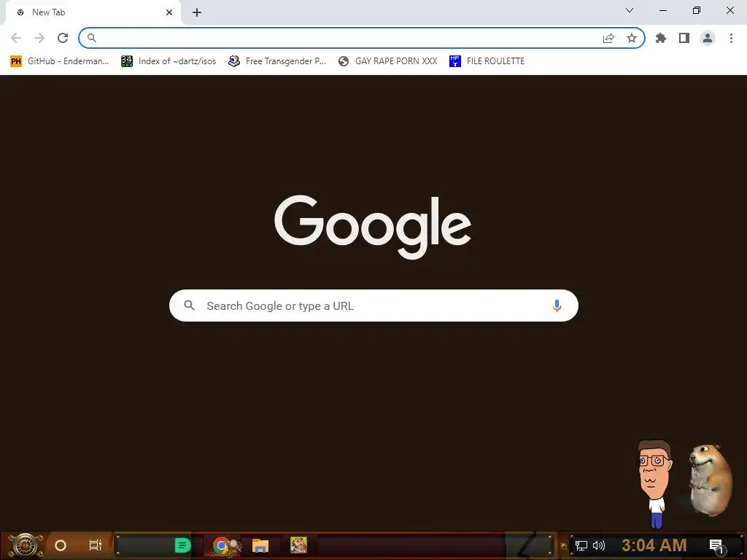Open the GitHub - Enderman bookmark
The height and width of the screenshot is (560, 747).
[x=60, y=61]
